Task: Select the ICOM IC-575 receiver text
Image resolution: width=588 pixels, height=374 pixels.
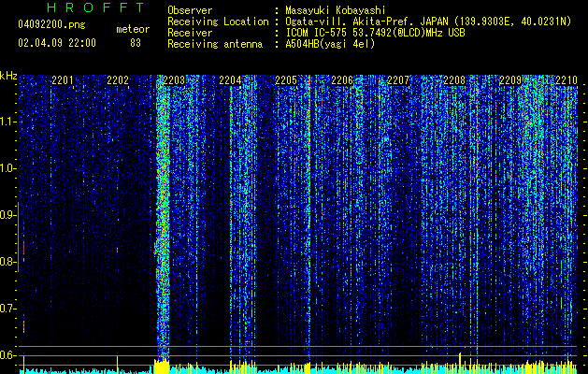Action: coord(375,33)
